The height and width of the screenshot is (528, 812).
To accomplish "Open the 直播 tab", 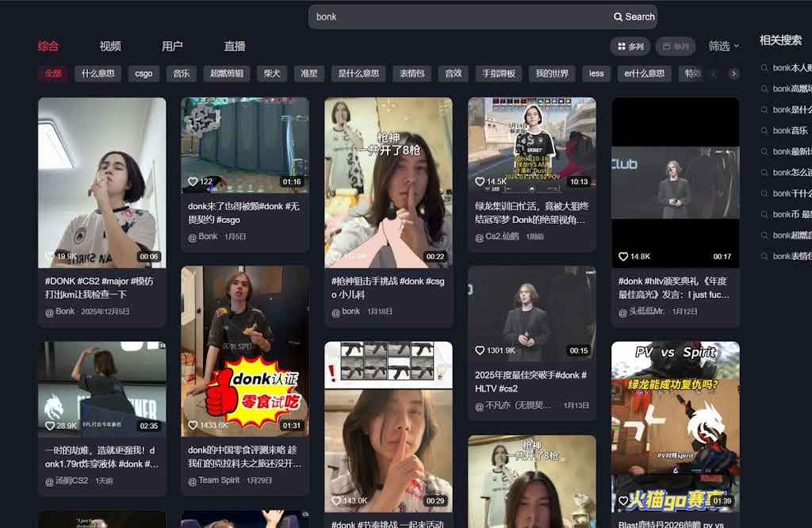I will [235, 46].
